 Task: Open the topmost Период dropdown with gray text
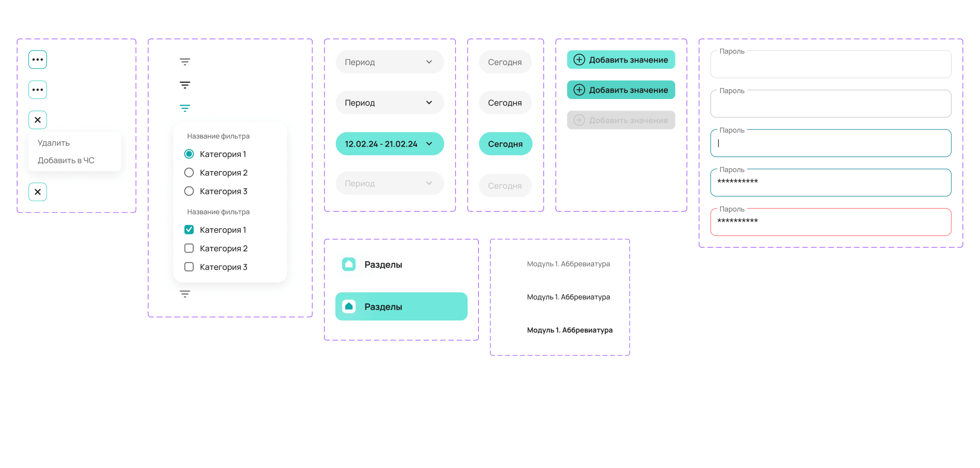click(x=390, y=62)
